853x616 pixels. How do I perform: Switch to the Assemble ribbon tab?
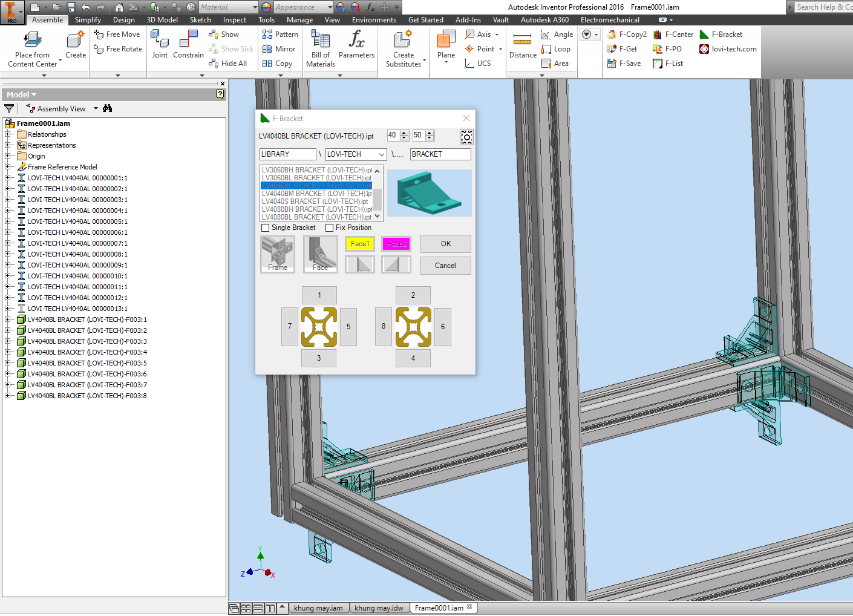[48, 20]
